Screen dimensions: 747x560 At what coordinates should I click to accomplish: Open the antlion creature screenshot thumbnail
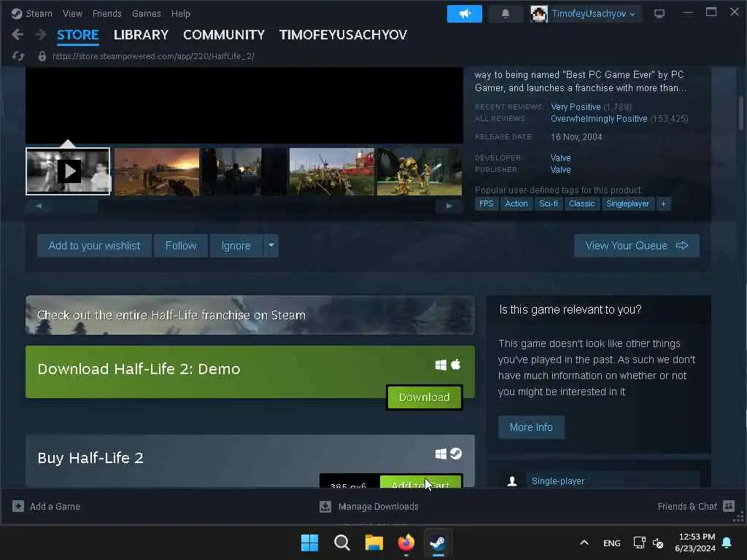point(419,171)
